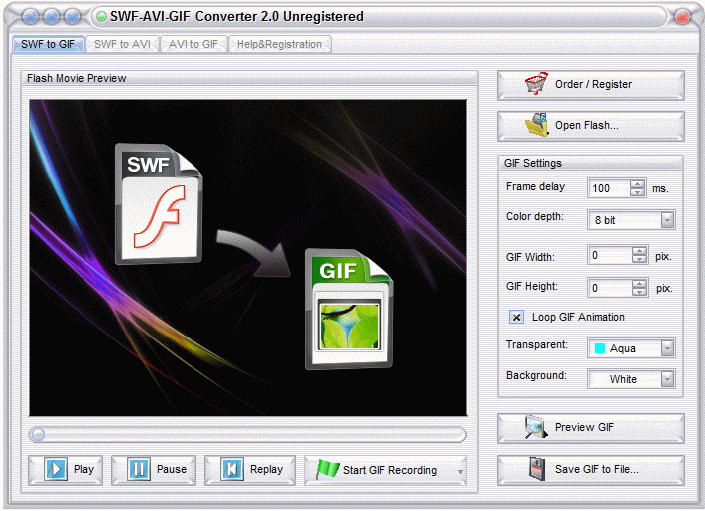Click the Pause button label
Screen dimensions: 705x511
172,469
